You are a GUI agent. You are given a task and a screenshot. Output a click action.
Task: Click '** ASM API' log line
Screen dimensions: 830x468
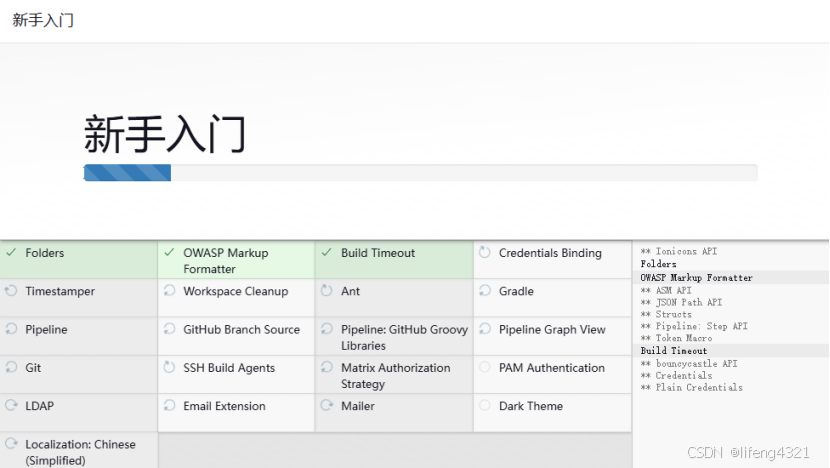tap(666, 290)
